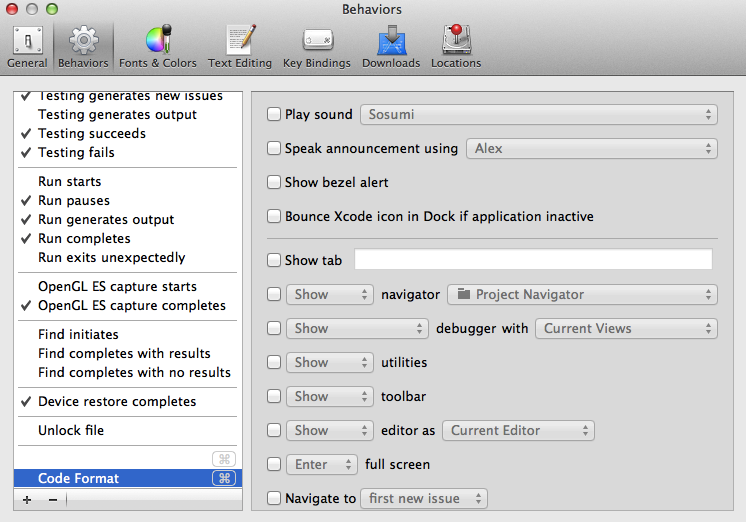This screenshot has height=522, width=746.
Task: Open the Show dropdown for navigator
Action: click(330, 295)
